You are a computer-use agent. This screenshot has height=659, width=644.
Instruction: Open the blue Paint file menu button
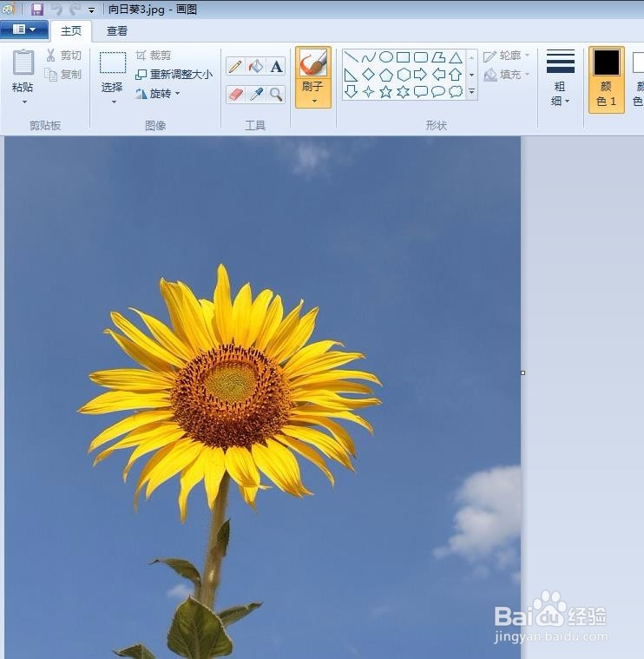[24, 30]
